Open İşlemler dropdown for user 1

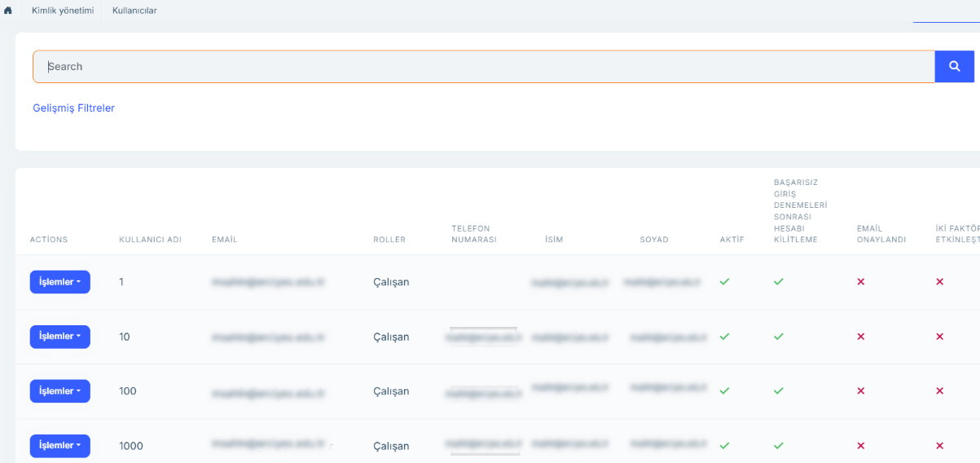pyautogui.click(x=59, y=282)
